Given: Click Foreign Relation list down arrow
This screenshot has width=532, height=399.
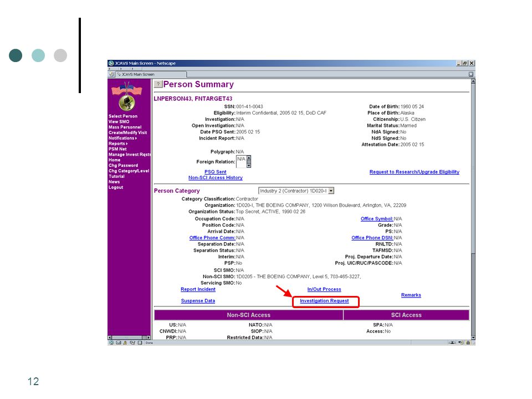Looking at the screenshot, I should 249,165.
